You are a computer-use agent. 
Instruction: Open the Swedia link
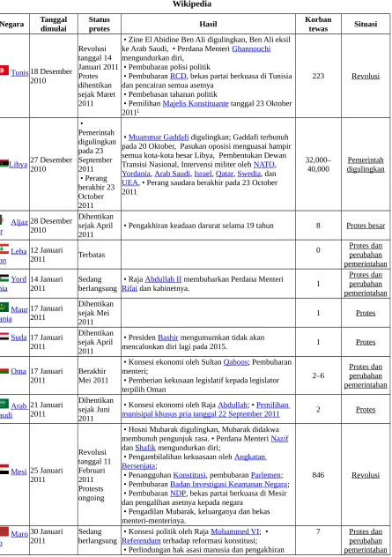(248, 174)
